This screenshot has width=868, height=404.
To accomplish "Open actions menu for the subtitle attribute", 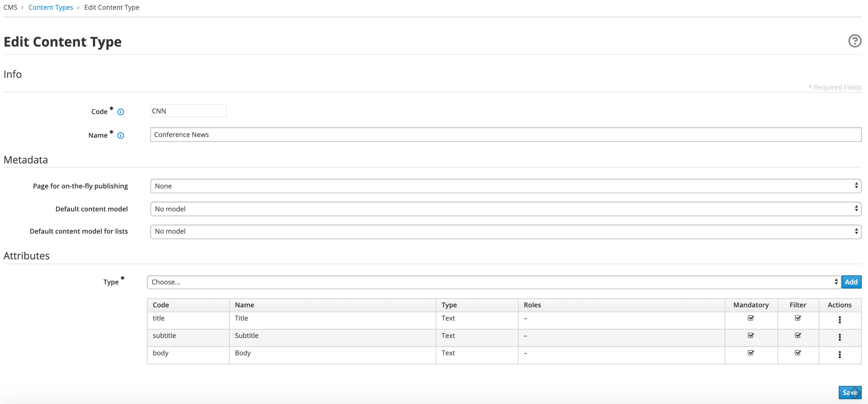I will [x=839, y=337].
